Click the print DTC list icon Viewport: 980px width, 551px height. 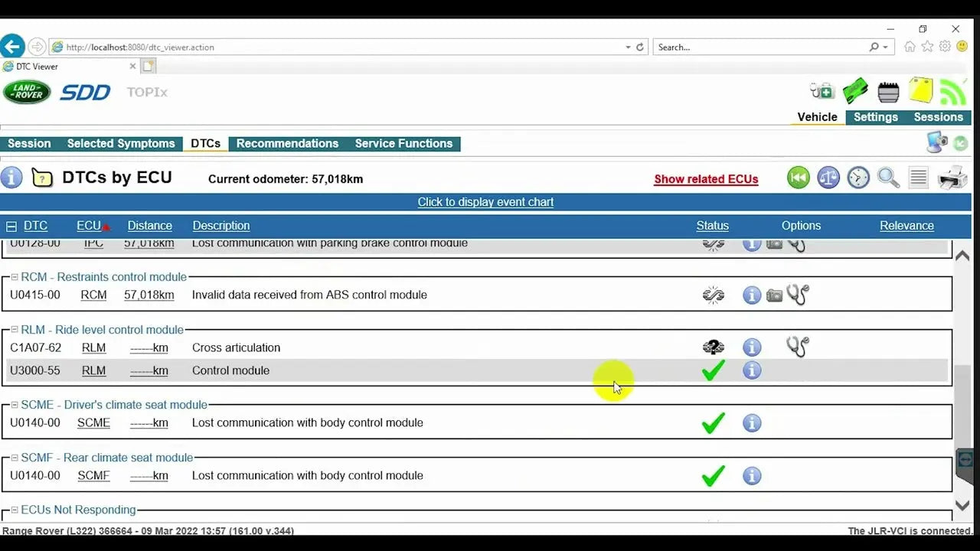coord(952,178)
